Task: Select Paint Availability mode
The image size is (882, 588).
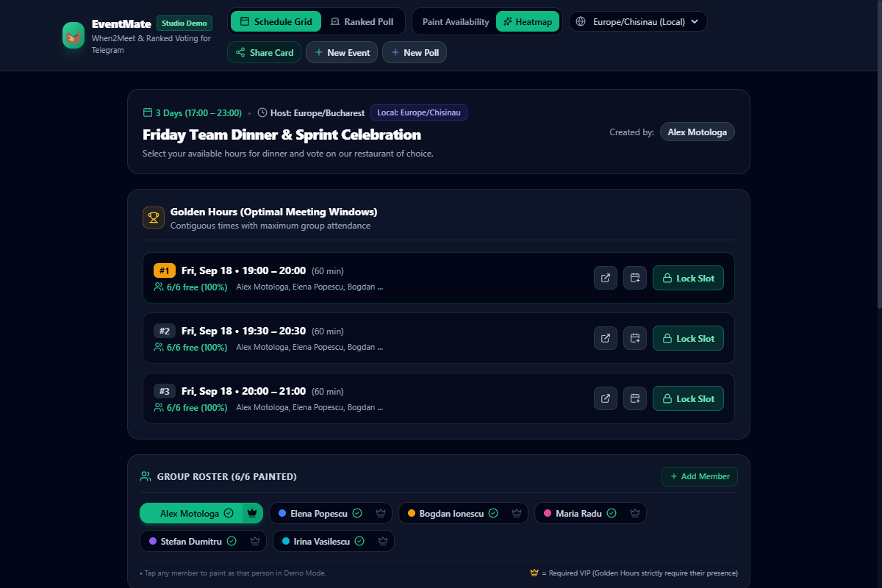Action: [x=456, y=22]
